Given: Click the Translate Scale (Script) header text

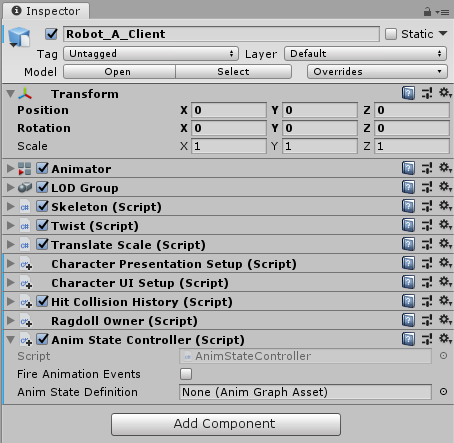Looking at the screenshot, I should click(x=128, y=245).
